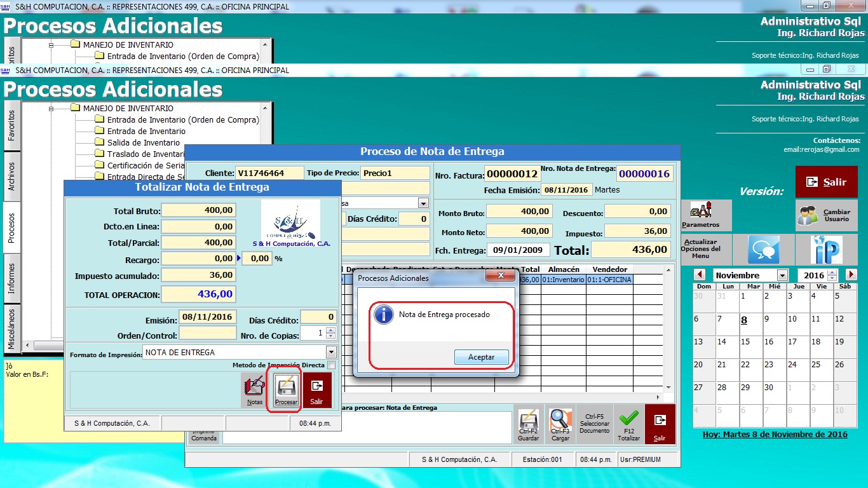Image resolution: width=868 pixels, height=488 pixels.
Task: Click the Recargo percent field
Action: pos(257,259)
